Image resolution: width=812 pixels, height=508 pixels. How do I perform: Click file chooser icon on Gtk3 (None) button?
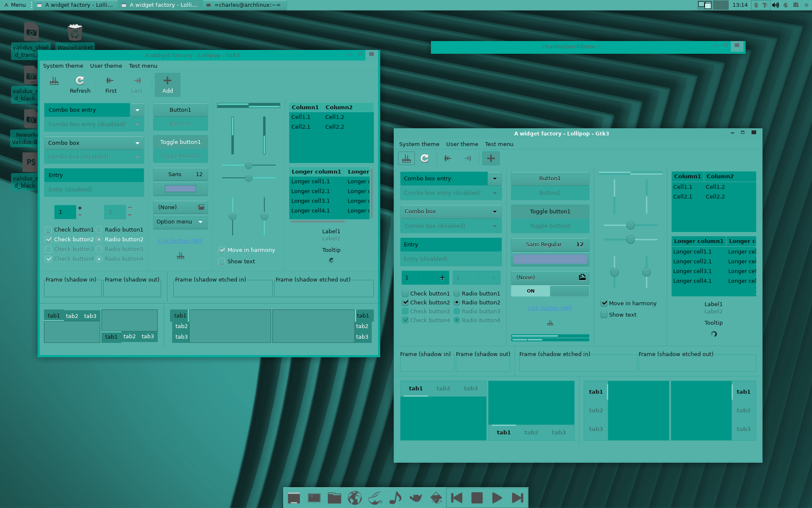tap(582, 277)
